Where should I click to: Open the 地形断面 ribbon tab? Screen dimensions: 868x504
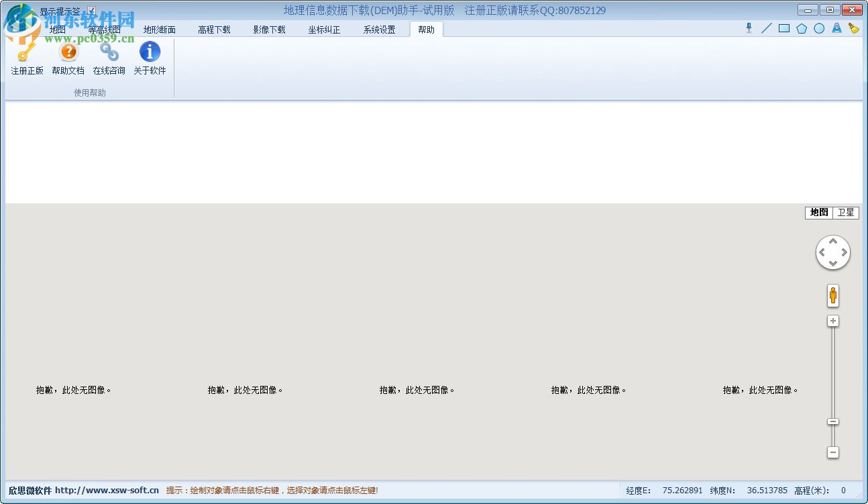[x=160, y=30]
